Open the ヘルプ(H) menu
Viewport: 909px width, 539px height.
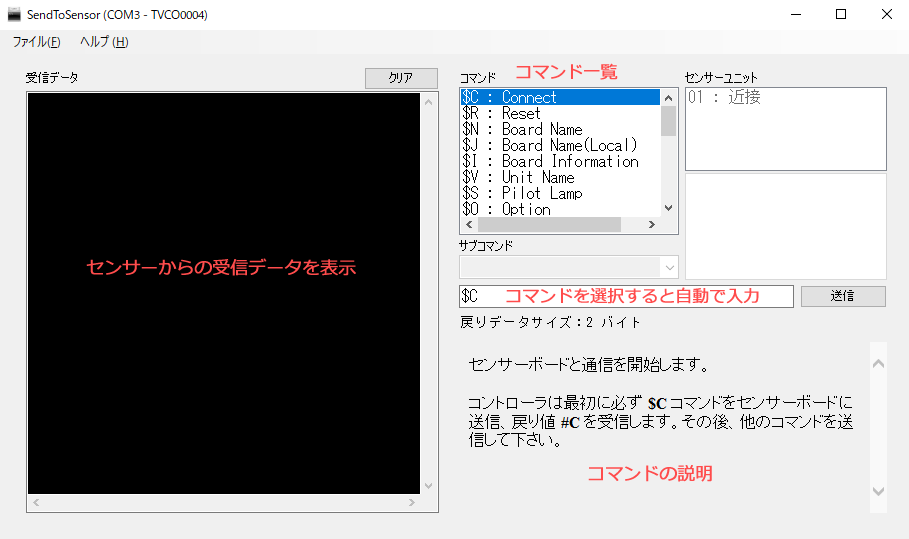click(104, 42)
